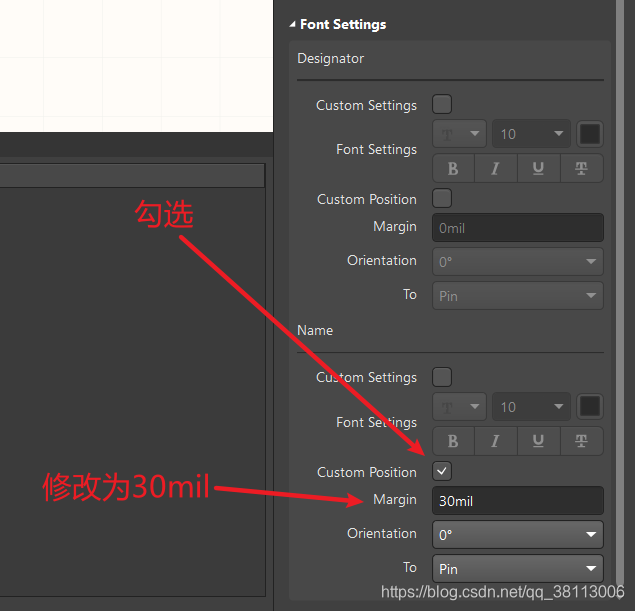Click Italic icon in Name font settings

(496, 441)
